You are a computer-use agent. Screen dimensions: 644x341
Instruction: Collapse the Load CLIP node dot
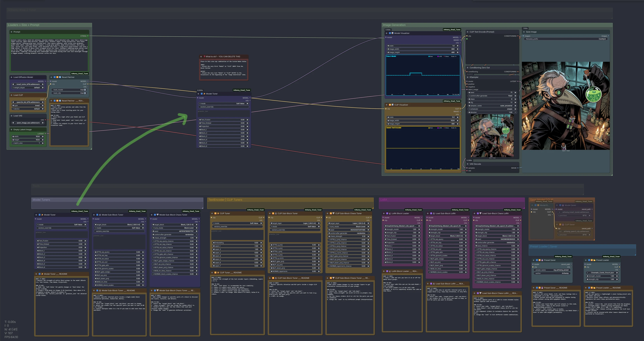click(11, 95)
